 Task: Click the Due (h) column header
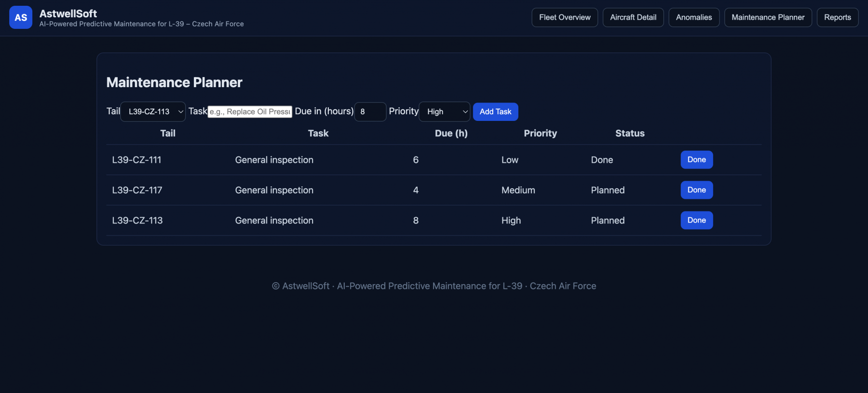(x=451, y=133)
